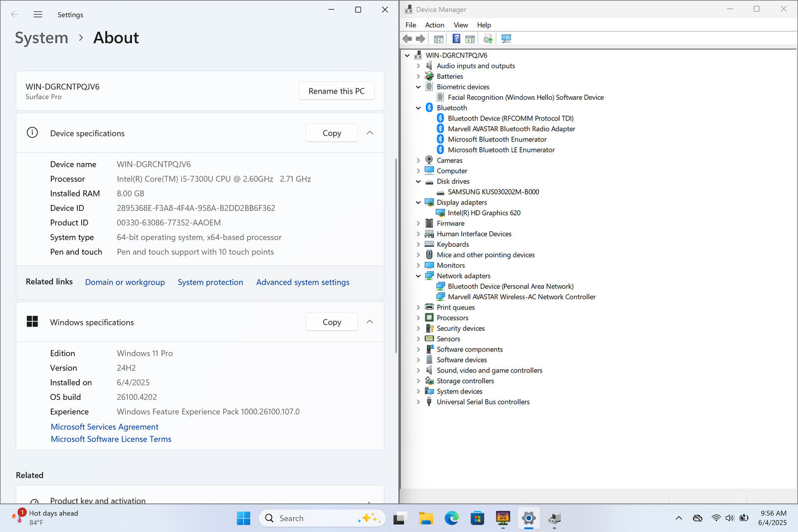The image size is (798, 532).
Task: Launch Microsoft Edge from the taskbar
Action: [x=451, y=519]
